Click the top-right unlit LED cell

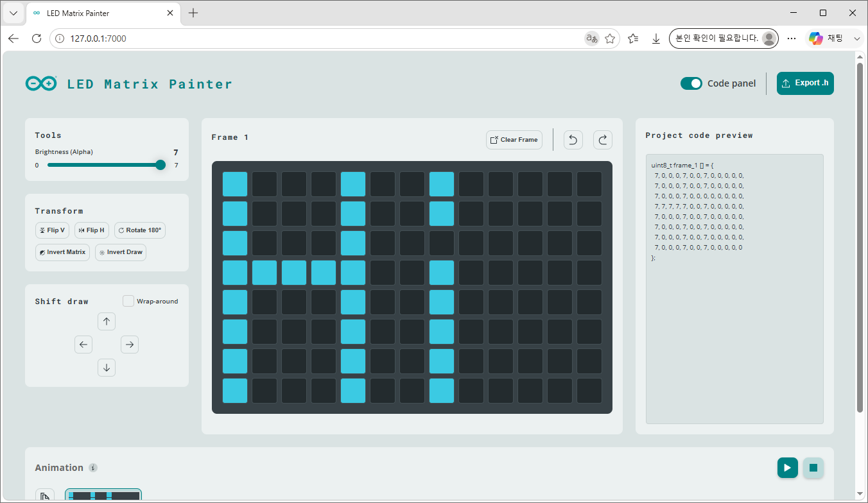tap(589, 184)
